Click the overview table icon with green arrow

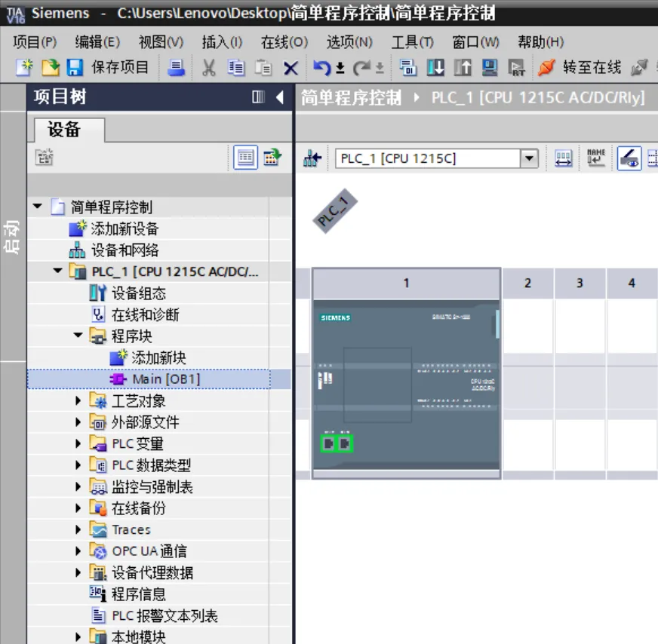[x=272, y=158]
